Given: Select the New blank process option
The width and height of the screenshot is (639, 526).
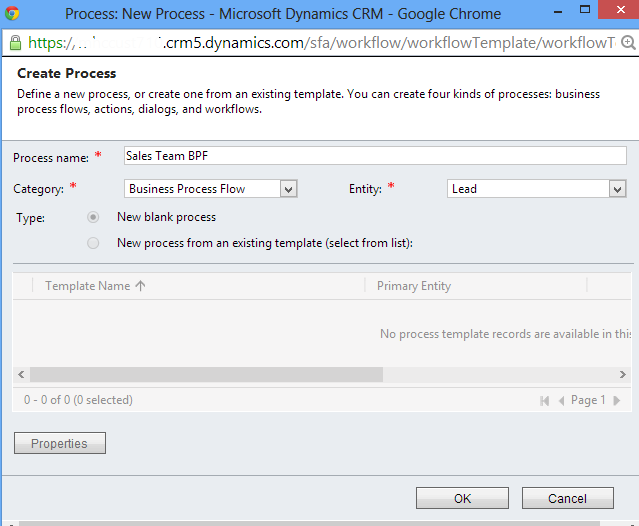Looking at the screenshot, I should (93, 217).
